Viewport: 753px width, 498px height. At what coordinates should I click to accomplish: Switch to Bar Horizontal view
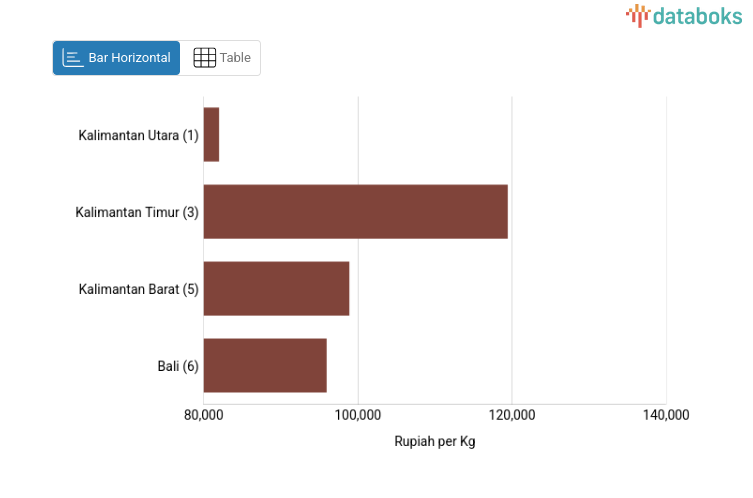(x=117, y=58)
